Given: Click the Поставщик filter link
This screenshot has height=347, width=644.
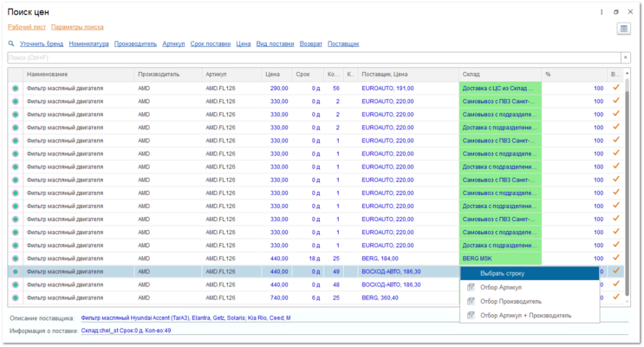Looking at the screenshot, I should pyautogui.click(x=343, y=43).
